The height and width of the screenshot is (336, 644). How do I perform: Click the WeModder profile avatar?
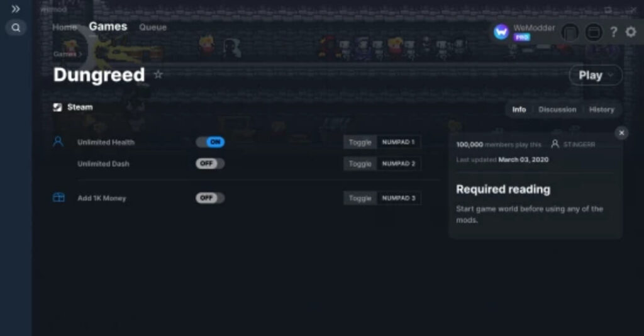tap(501, 32)
